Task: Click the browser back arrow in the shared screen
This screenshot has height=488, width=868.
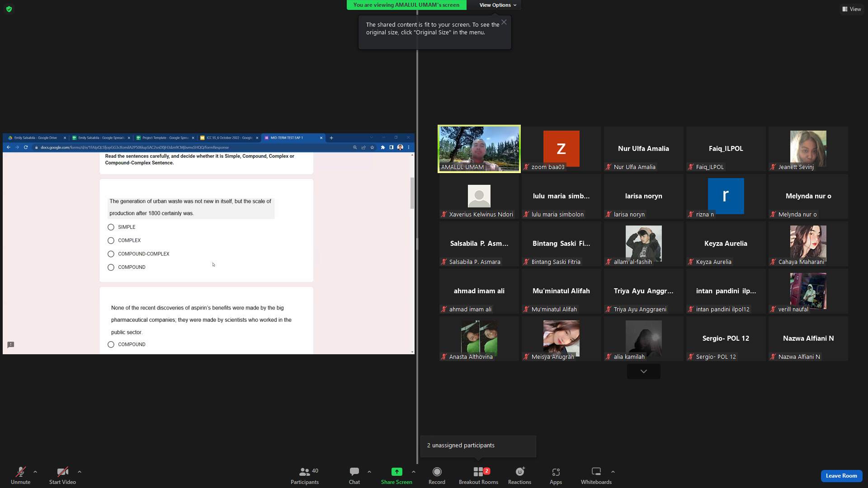Action: click(8, 147)
